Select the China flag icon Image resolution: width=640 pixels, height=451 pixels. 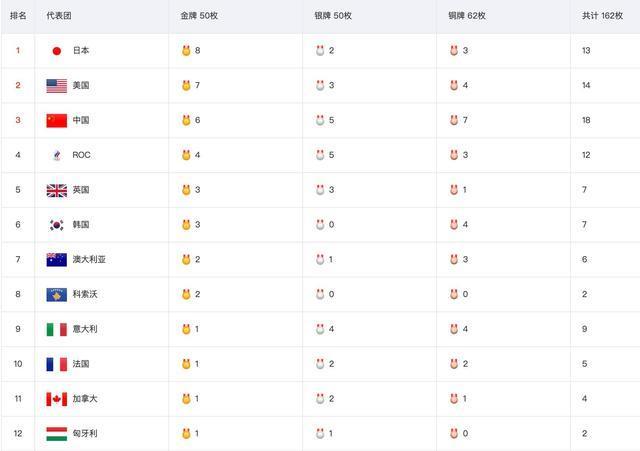point(57,120)
